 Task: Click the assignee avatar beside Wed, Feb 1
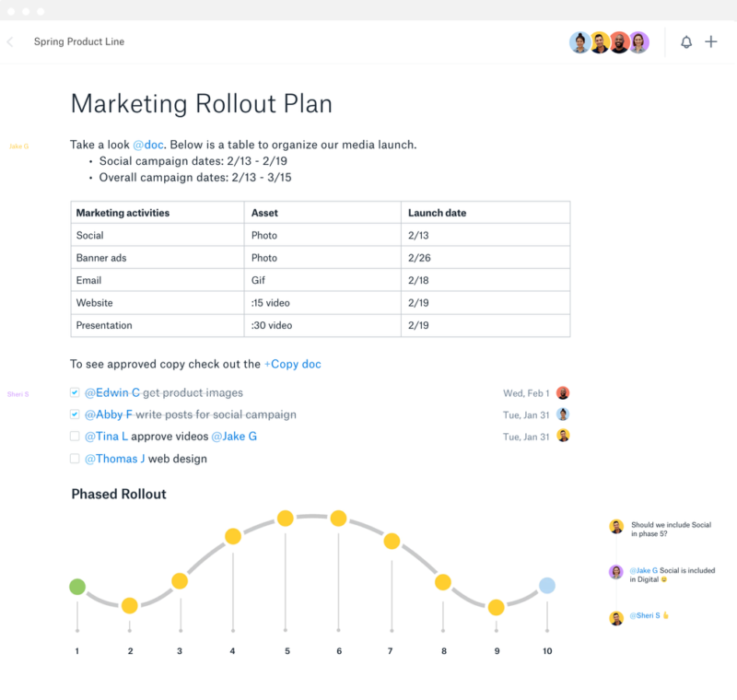[x=563, y=392]
